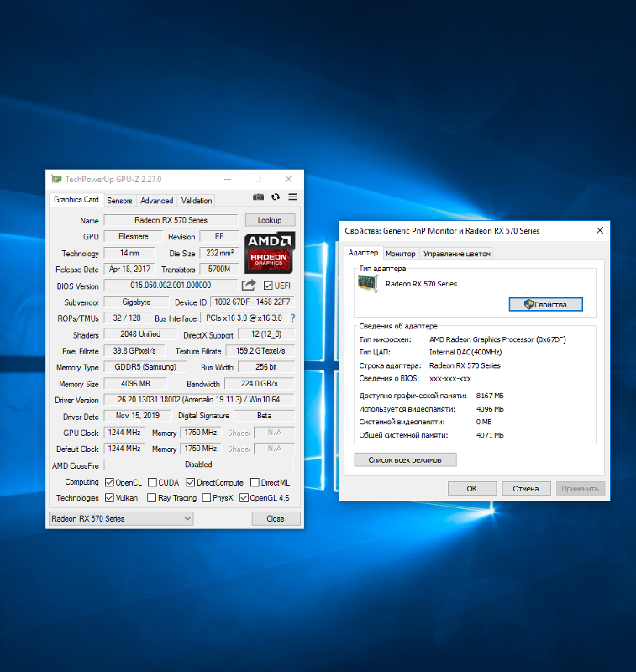The height and width of the screenshot is (672, 636).
Task: Click the Отмена button
Action: (526, 489)
